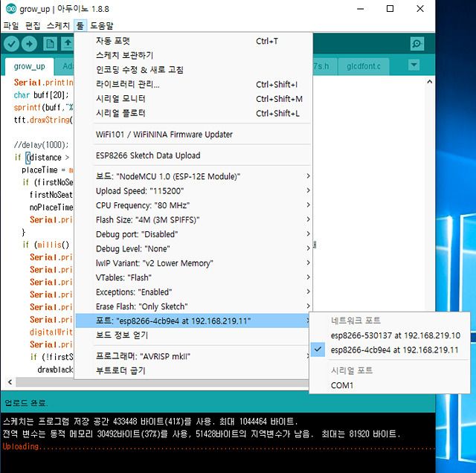This screenshot has width=476, height=473.
Task: Switch to the glcdfont.c tab
Action: (x=364, y=66)
